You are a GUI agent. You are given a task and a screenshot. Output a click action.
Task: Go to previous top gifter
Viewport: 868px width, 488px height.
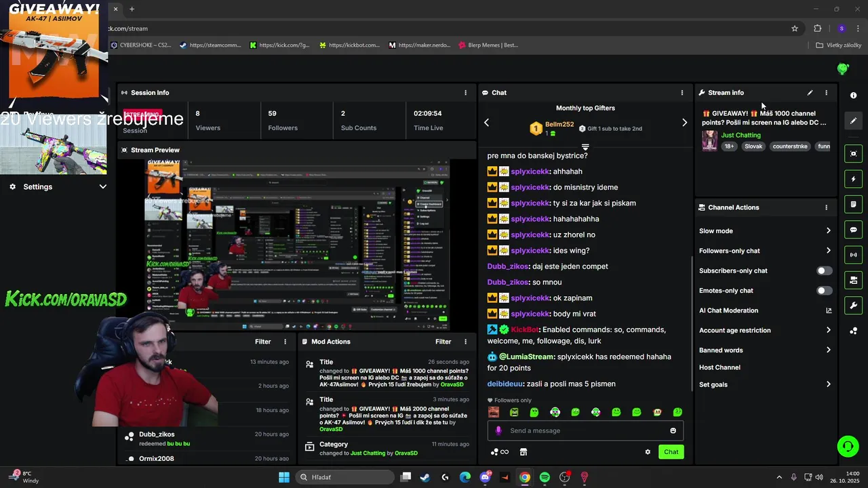tap(486, 123)
